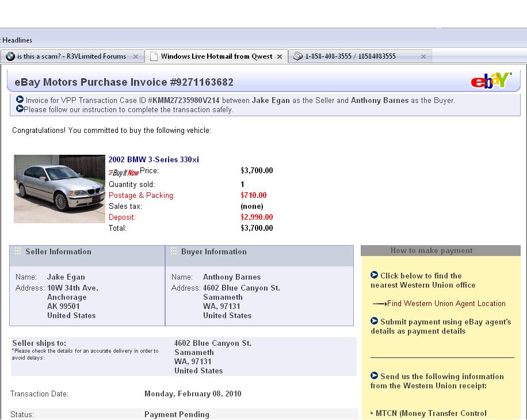Click the 'How to make payment' panel header
This screenshot has width=527, height=420.
click(441, 250)
